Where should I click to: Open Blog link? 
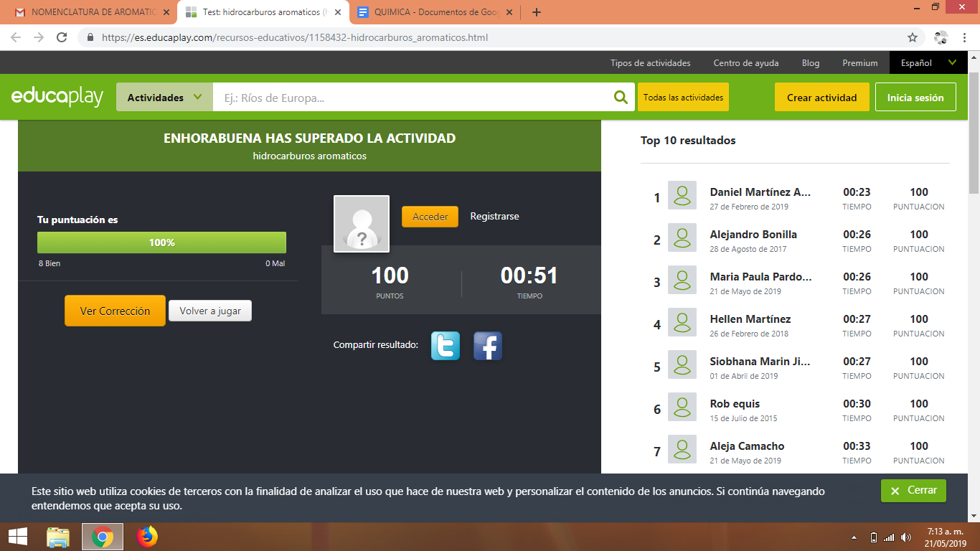(x=811, y=63)
